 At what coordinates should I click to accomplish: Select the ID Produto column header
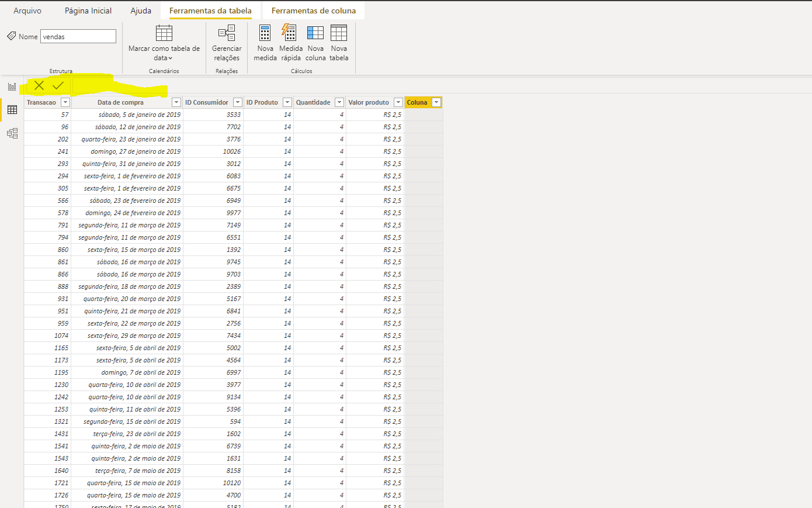coord(262,102)
